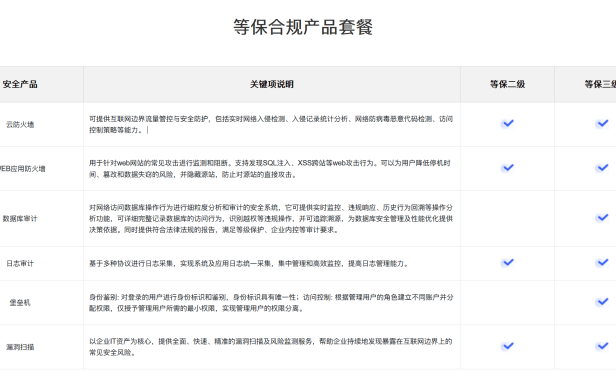616x380 pixels.
Task: Click the 关键项说明 column header
Action: click(x=272, y=84)
